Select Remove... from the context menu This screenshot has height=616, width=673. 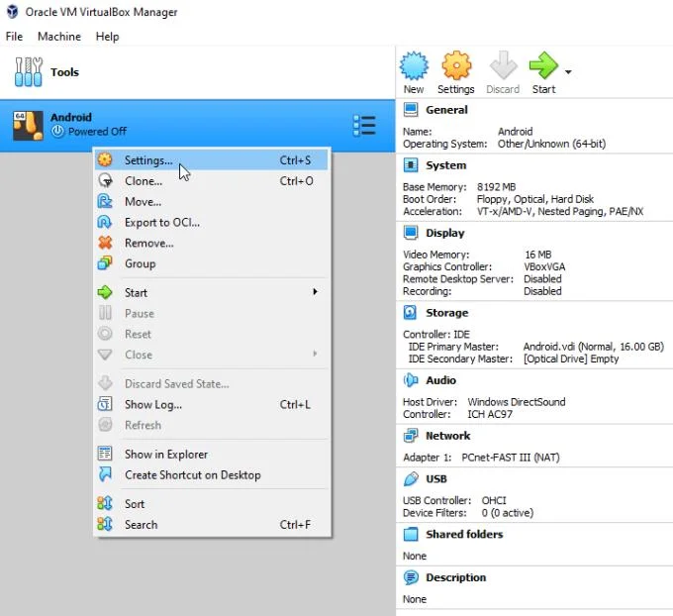click(212, 243)
